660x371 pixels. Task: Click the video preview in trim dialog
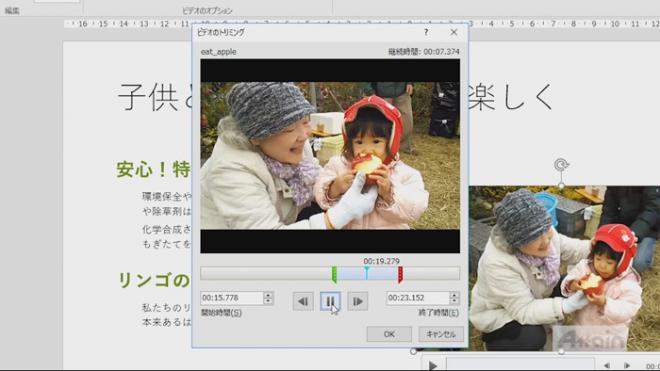coord(330,156)
